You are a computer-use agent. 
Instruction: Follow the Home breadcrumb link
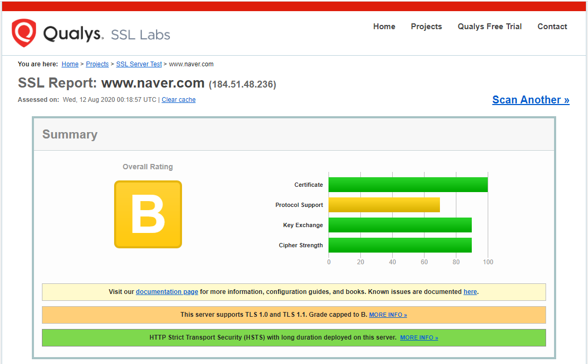point(70,64)
